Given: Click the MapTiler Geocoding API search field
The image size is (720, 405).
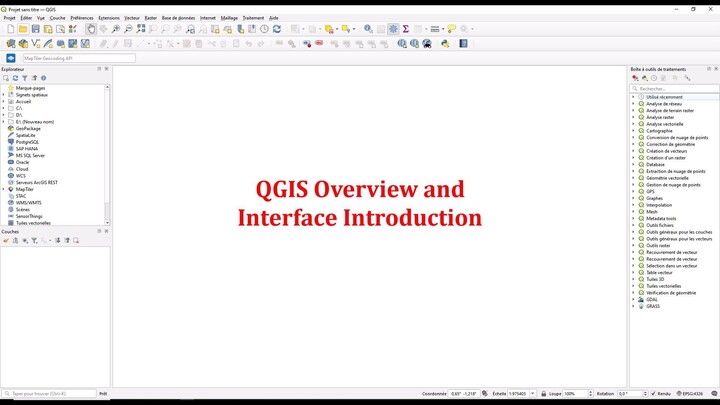Looking at the screenshot, I should coord(79,58).
